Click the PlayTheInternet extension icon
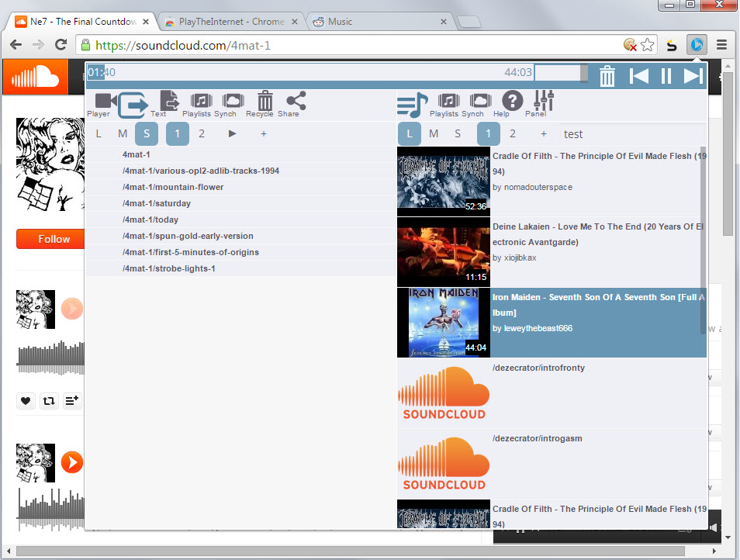 pyautogui.click(x=697, y=45)
